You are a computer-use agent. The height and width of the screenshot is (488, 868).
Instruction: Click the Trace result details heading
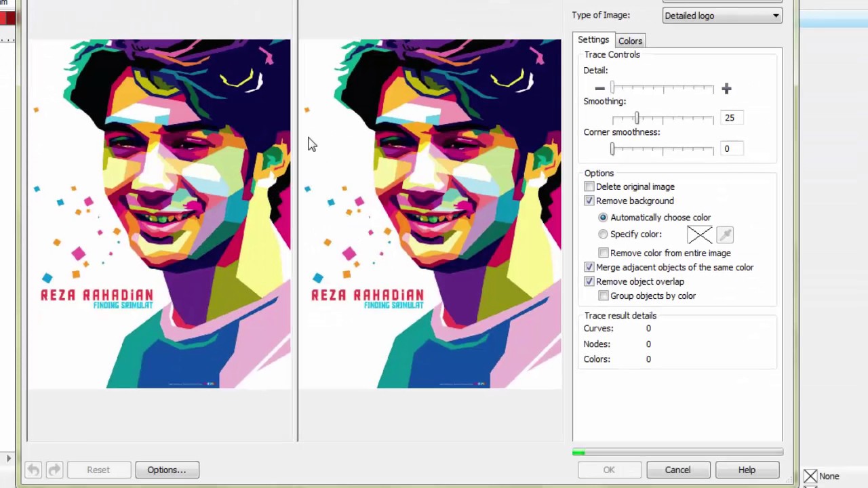point(620,315)
